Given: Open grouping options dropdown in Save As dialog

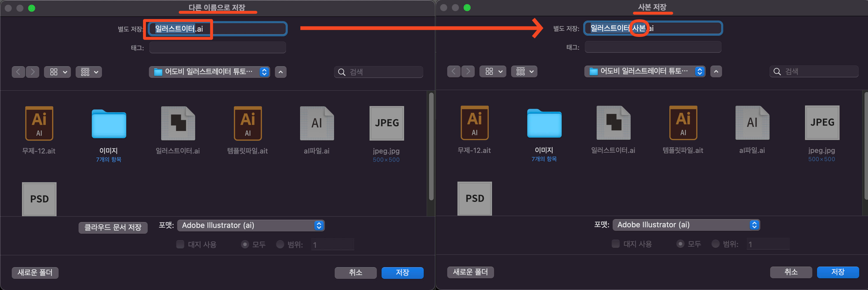Looking at the screenshot, I should [x=89, y=72].
